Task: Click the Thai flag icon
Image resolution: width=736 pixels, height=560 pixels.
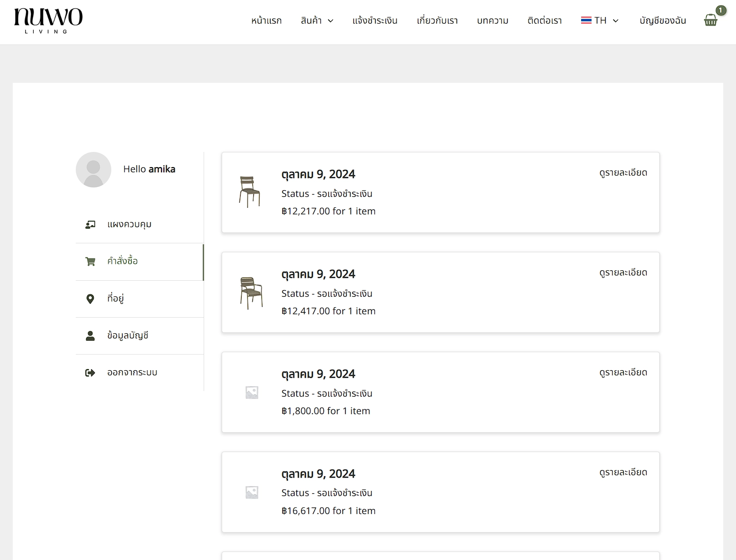Action: pyautogui.click(x=586, y=20)
